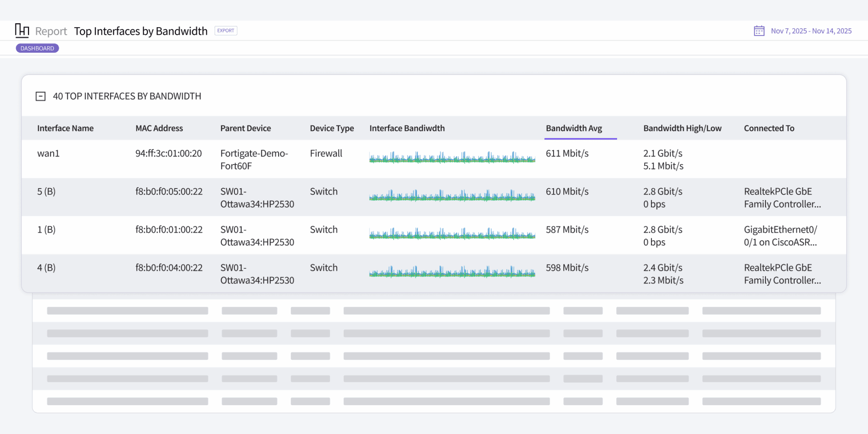Open the Nov 7 - Nov 14 date range picker
This screenshot has height=434, width=868.
pos(811,31)
